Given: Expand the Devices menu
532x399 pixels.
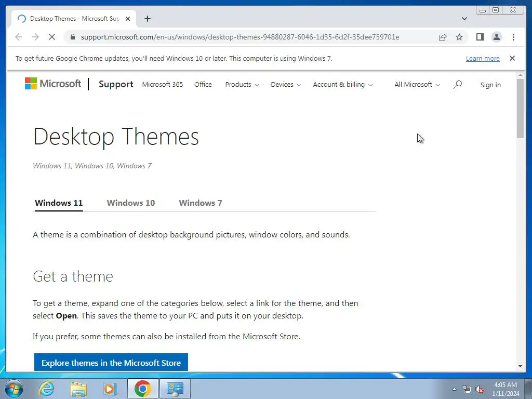Looking at the screenshot, I should pyautogui.click(x=286, y=85).
